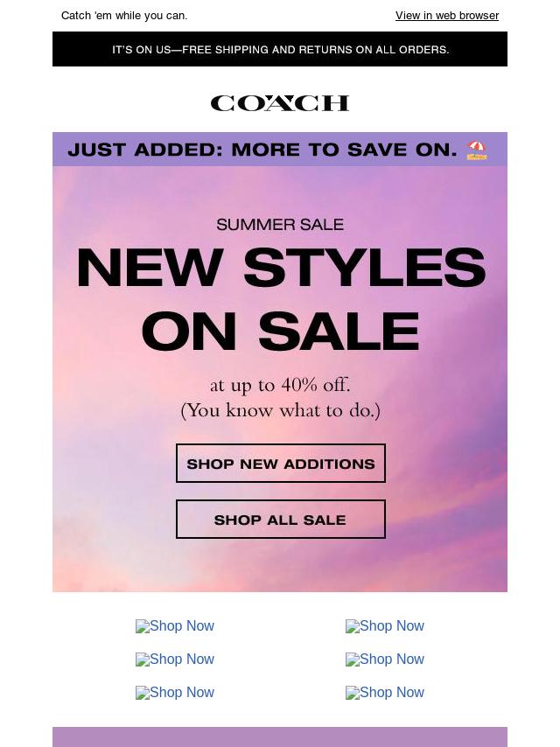Open the top-left Shop Now image link
The height and width of the screenshot is (747, 560).
tap(175, 626)
